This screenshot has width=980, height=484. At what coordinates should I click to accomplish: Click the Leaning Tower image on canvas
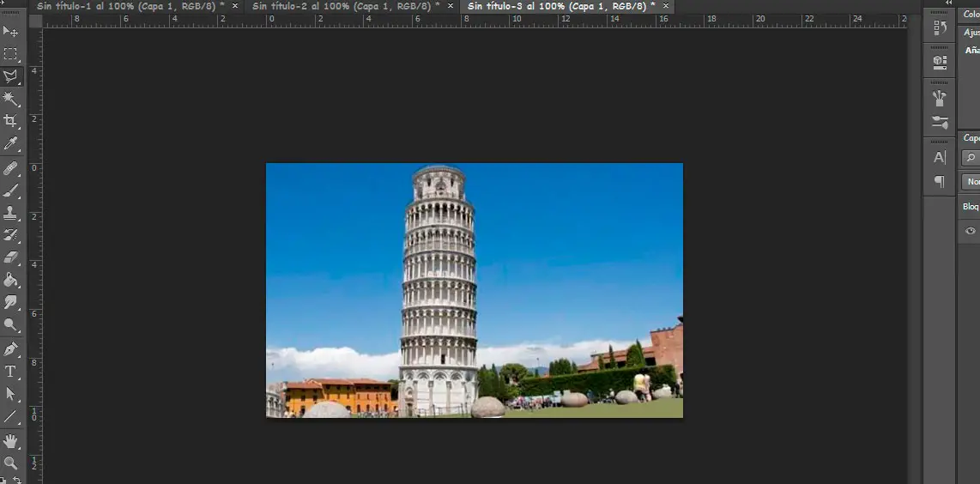pyautogui.click(x=439, y=292)
